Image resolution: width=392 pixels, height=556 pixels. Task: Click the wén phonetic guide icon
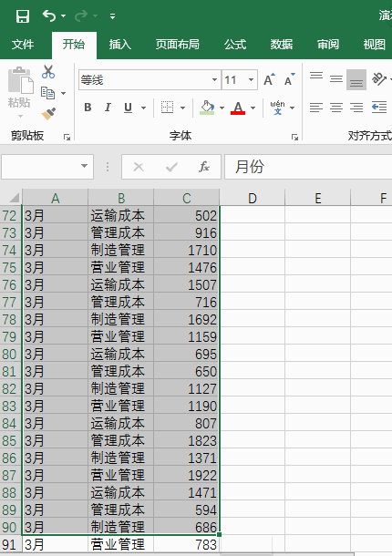click(277, 108)
